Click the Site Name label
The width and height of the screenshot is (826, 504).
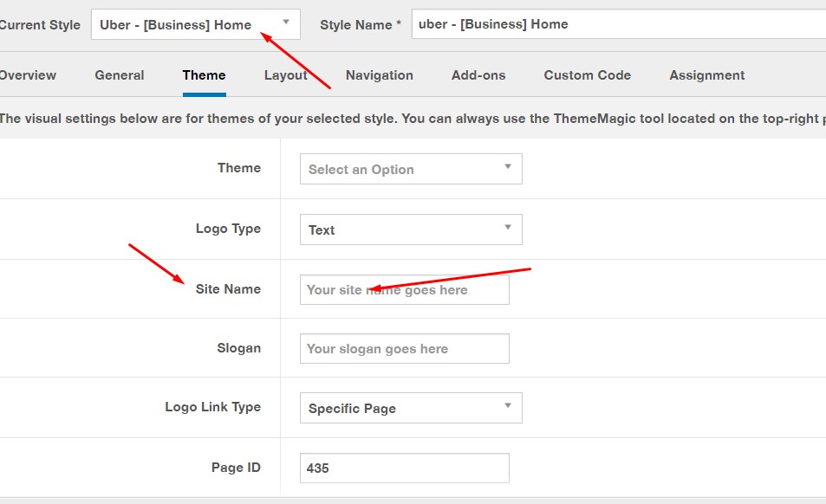[228, 289]
